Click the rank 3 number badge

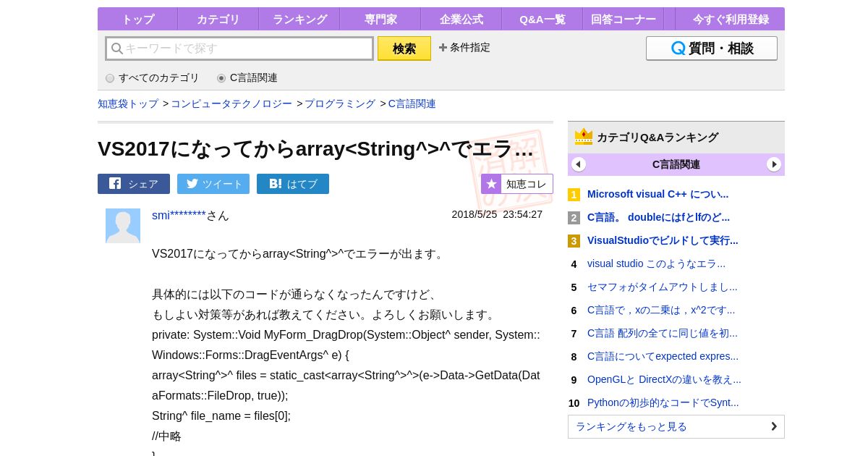(574, 241)
